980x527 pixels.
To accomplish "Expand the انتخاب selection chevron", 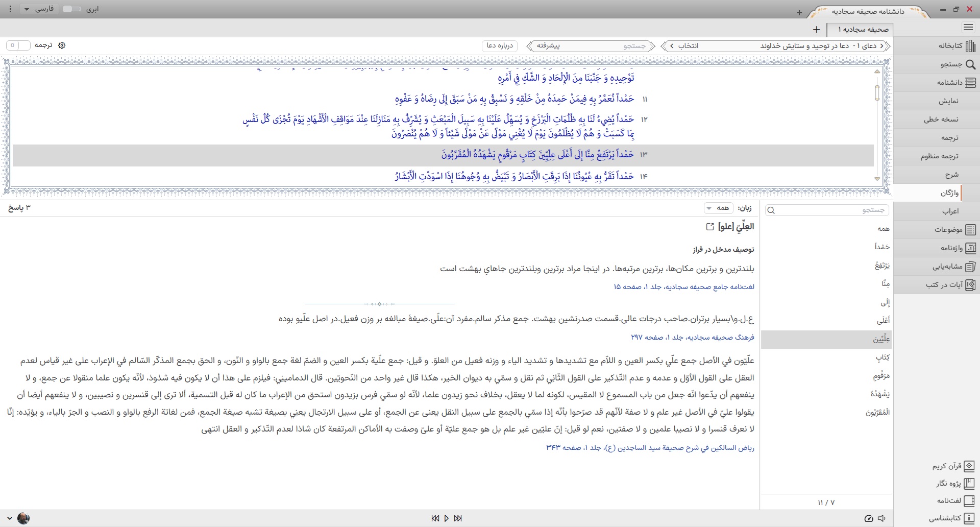I will tap(672, 46).
